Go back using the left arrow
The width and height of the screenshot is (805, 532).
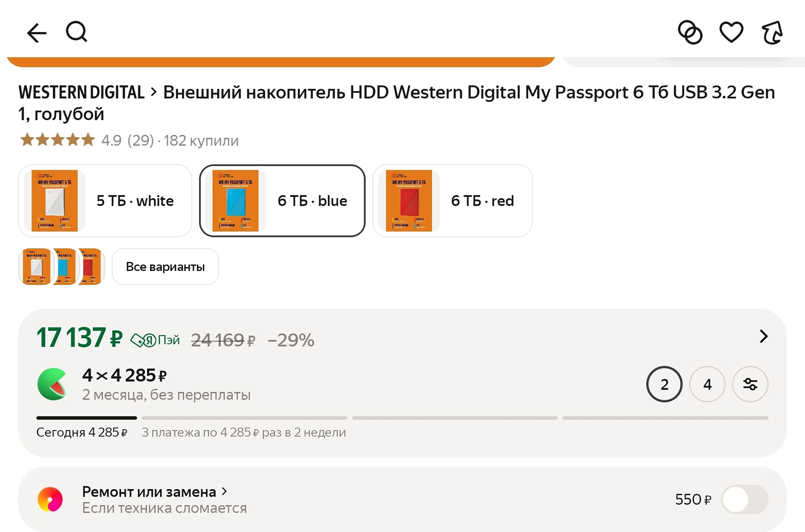coord(37,33)
